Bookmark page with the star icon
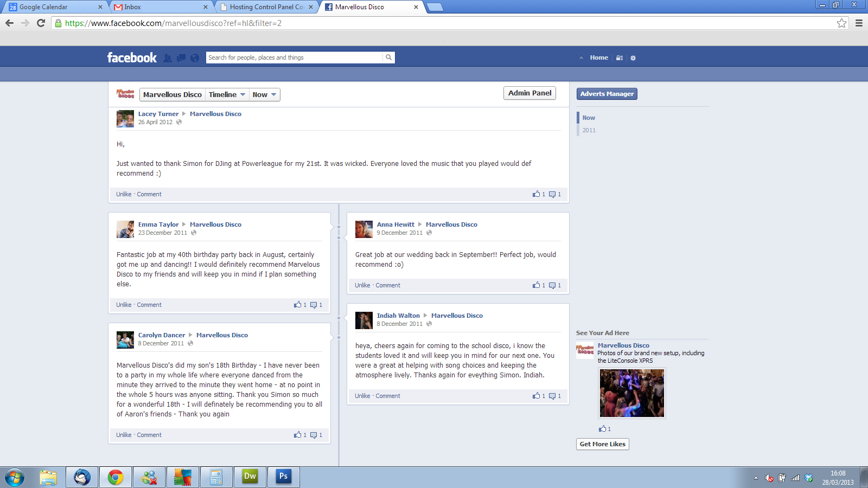This screenshot has height=488, width=868. click(x=841, y=23)
